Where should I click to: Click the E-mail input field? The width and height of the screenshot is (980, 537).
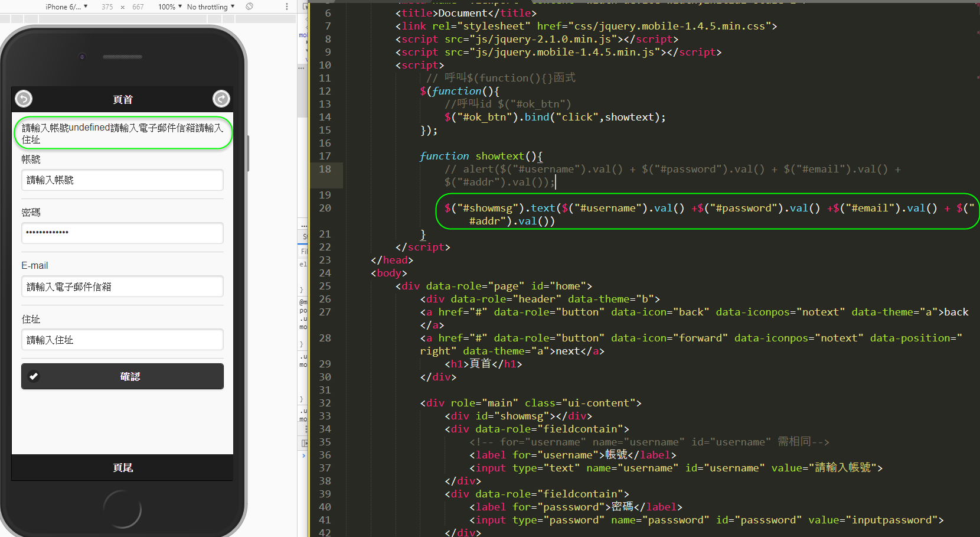click(x=122, y=287)
